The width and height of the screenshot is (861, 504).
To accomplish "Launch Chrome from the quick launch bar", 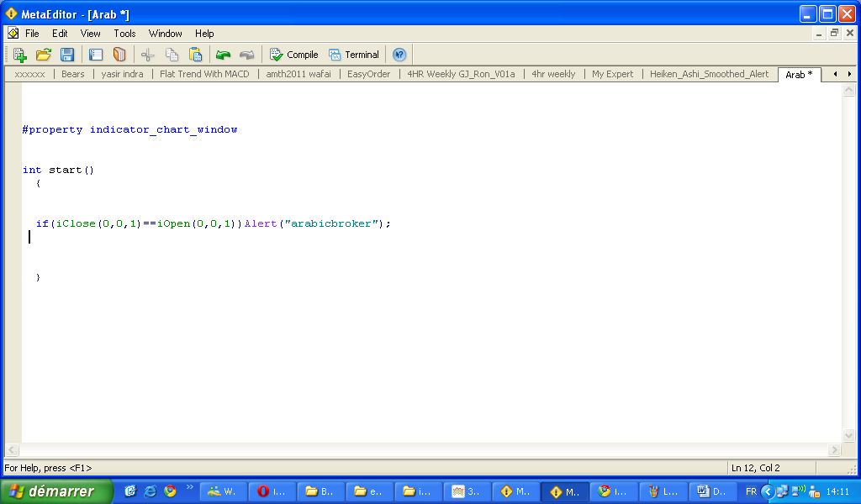I will pos(170,491).
